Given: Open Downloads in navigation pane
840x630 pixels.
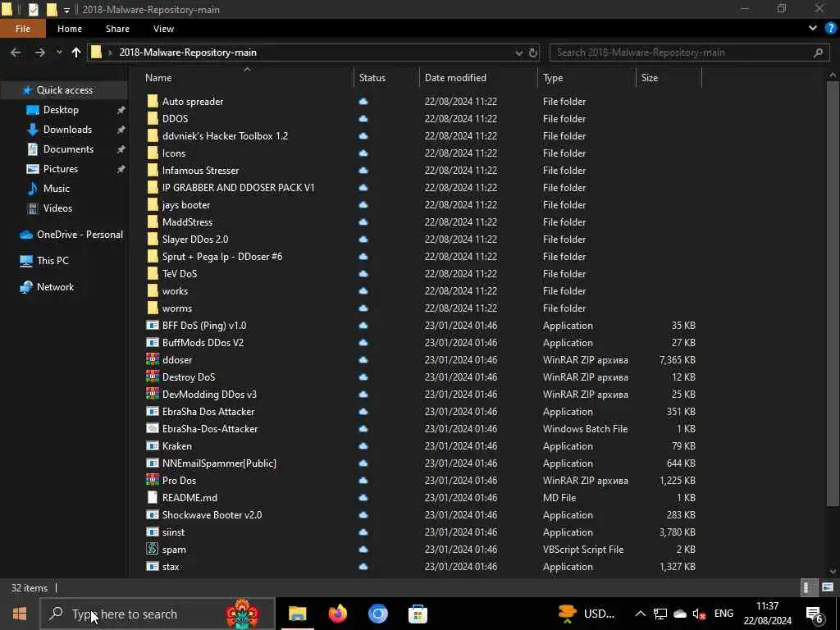Looking at the screenshot, I should pos(67,130).
